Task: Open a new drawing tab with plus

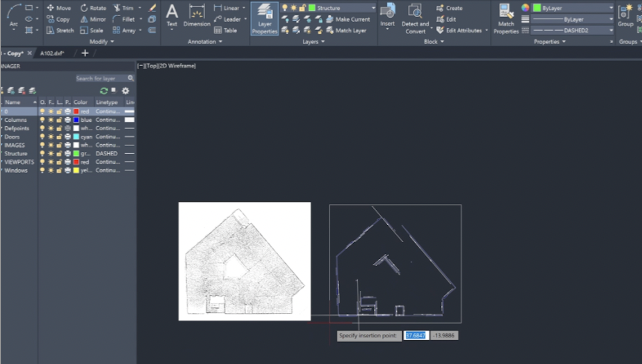Action: [x=85, y=53]
